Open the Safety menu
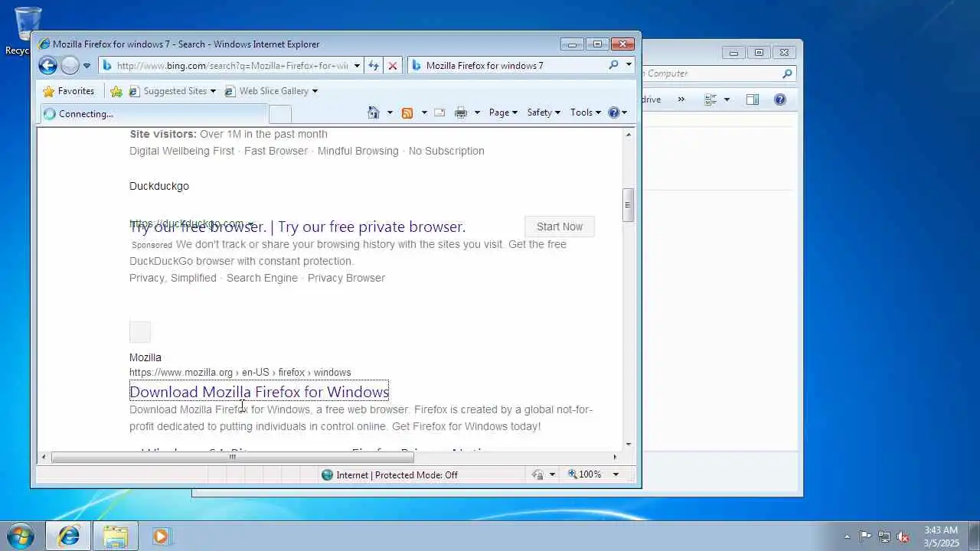Screen dimensions: 980x551 coord(544,112)
